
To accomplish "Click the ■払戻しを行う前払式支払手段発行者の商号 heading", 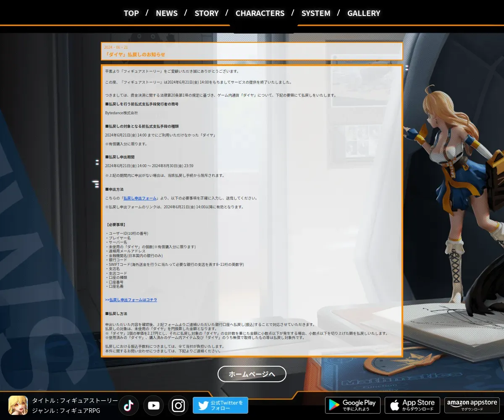I will [142, 104].
